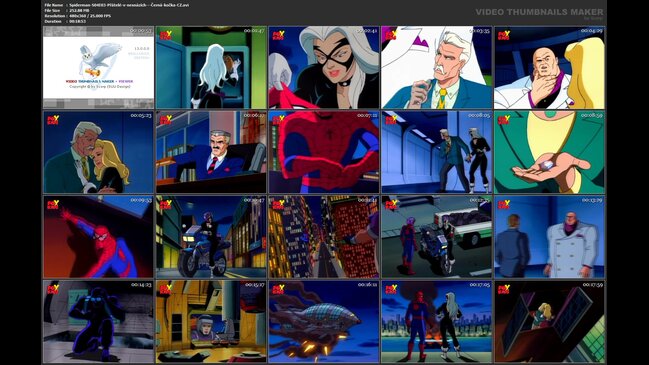Select thumbnail of cockpit with gray-haired pilot
649x365 pixels.
pyautogui.click(x=211, y=322)
